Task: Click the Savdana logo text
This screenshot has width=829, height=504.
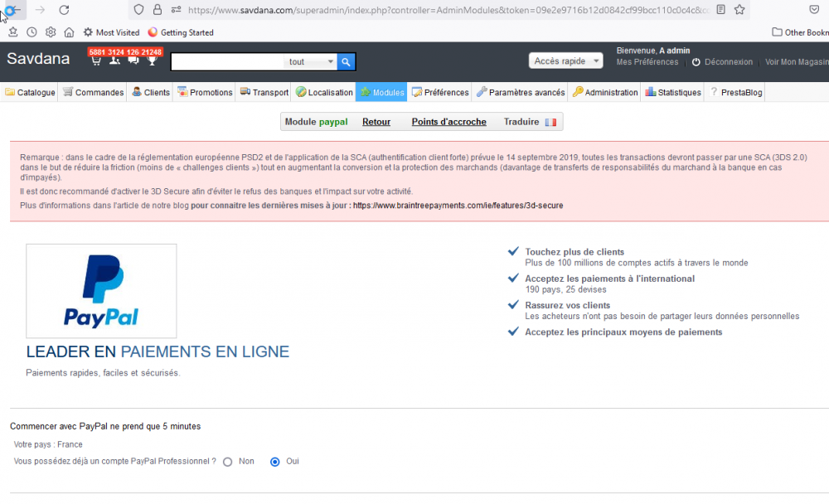Action: click(x=38, y=59)
